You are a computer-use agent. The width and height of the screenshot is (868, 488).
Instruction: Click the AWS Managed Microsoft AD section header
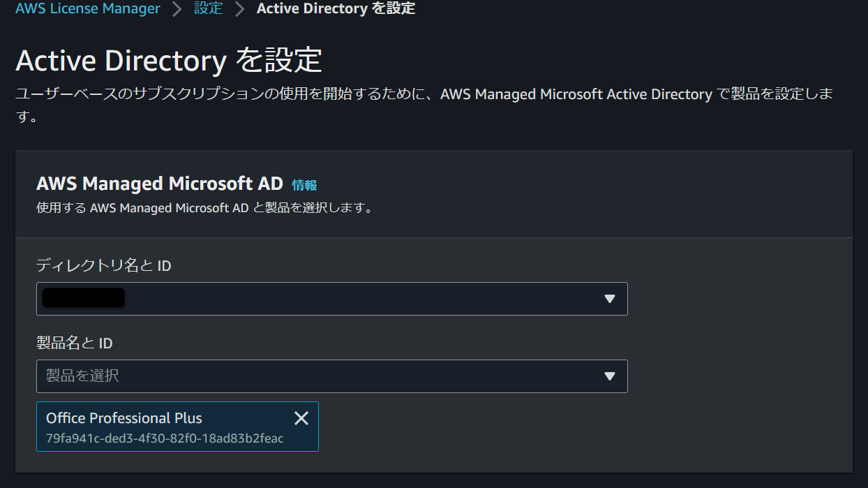coord(160,184)
